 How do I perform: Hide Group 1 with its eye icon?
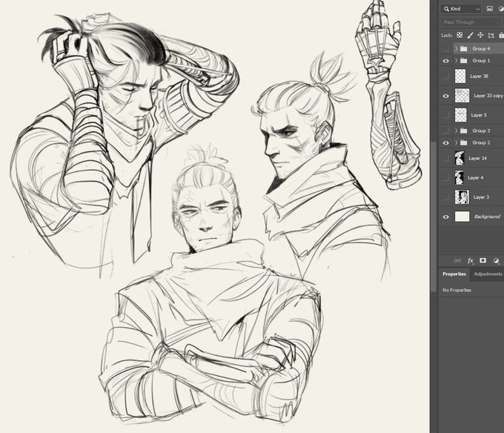point(446,61)
